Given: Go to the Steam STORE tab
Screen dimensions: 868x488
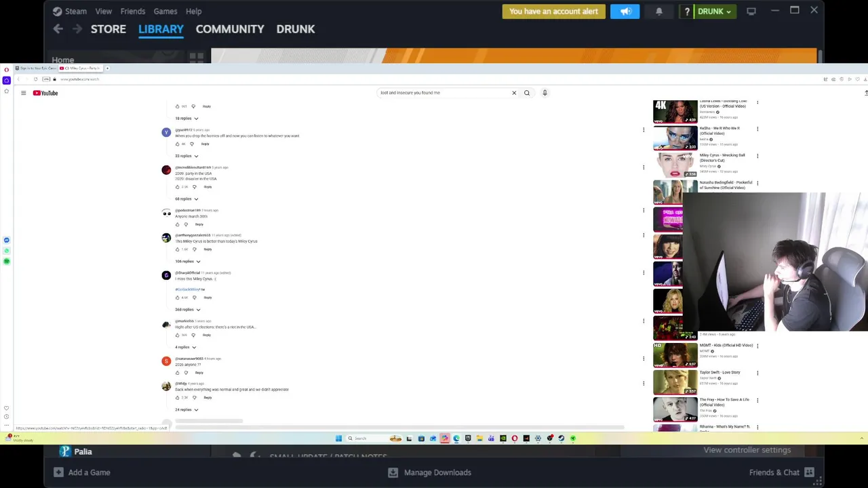Looking at the screenshot, I should click(x=108, y=29).
